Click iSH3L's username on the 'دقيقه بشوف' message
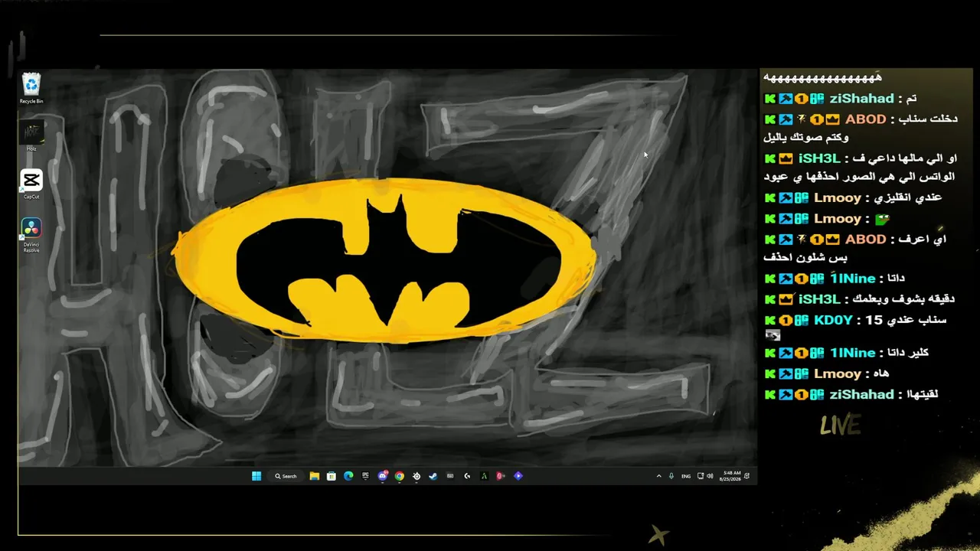The image size is (980, 551). point(819,299)
